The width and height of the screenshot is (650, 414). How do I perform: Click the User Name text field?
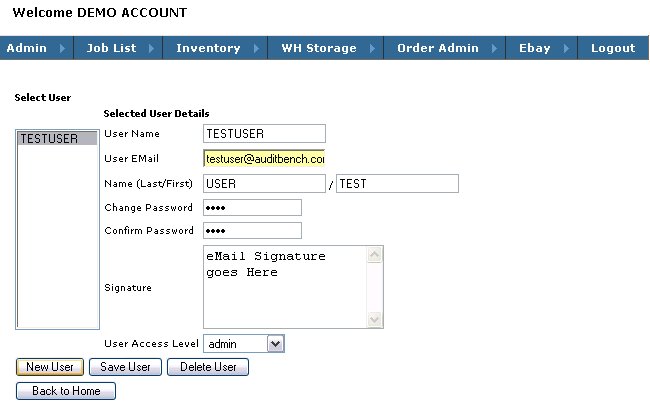pos(264,133)
